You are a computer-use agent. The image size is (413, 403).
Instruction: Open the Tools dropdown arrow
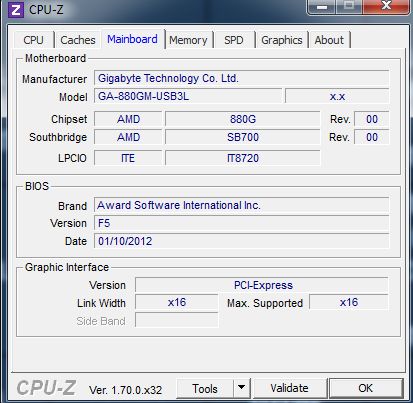pos(242,388)
